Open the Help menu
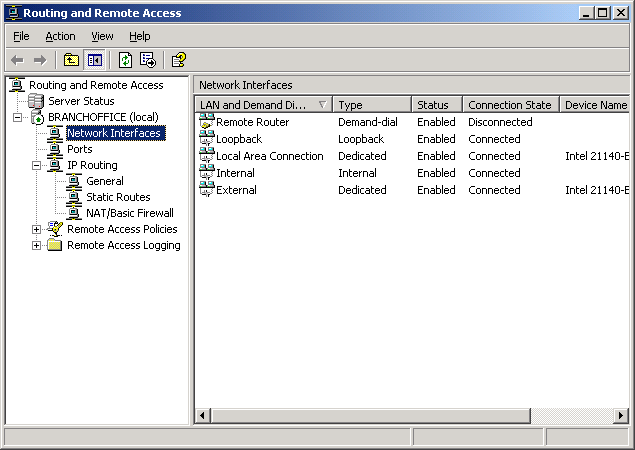Screen dimensions: 635x450 pos(140,36)
